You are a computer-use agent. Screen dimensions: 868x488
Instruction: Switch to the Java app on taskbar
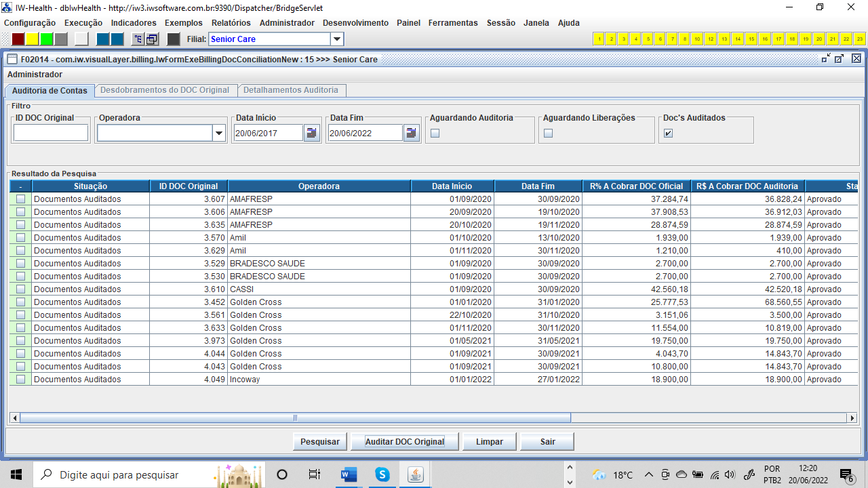[x=416, y=474]
